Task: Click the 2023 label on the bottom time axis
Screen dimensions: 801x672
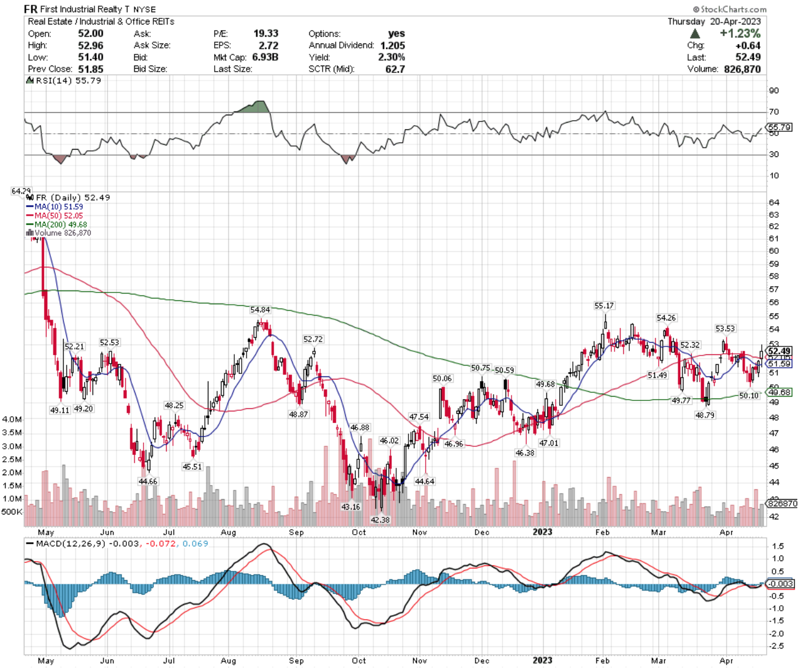Action: click(x=542, y=660)
